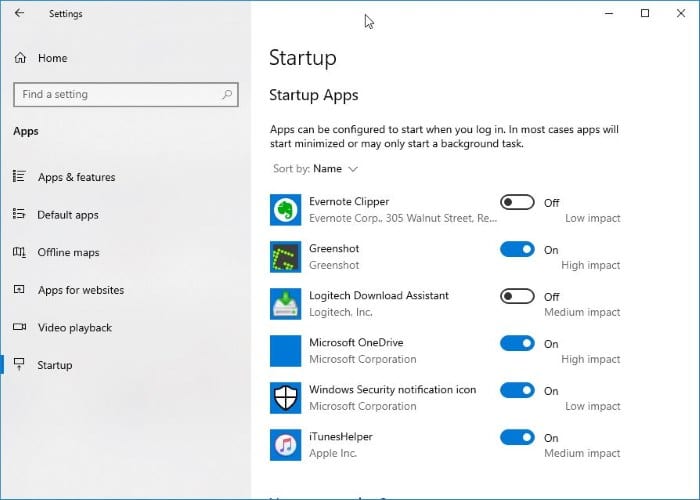Click the Greenshot app icon
Viewport: 700px width, 500px height.
[285, 257]
